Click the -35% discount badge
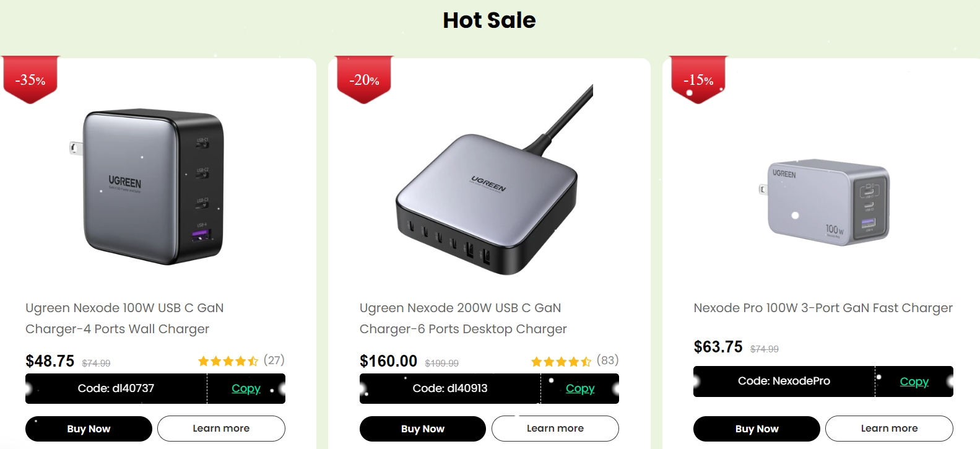The height and width of the screenshot is (449, 980). tap(30, 80)
